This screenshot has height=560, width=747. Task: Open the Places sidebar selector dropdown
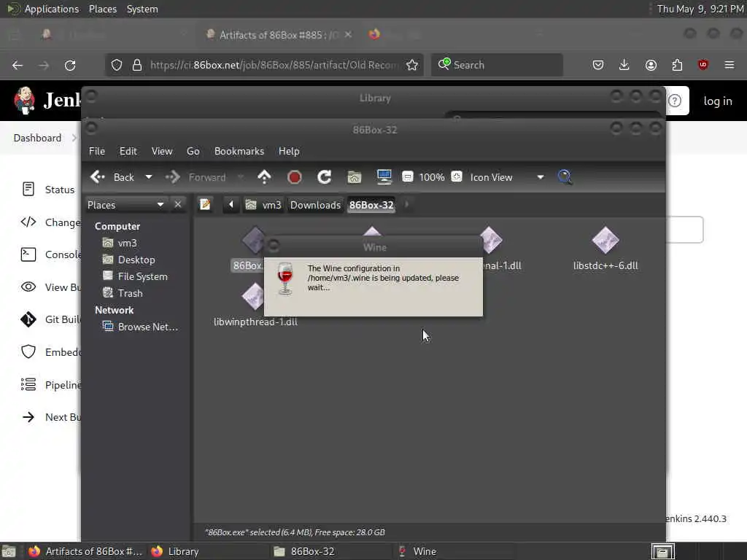coord(125,205)
